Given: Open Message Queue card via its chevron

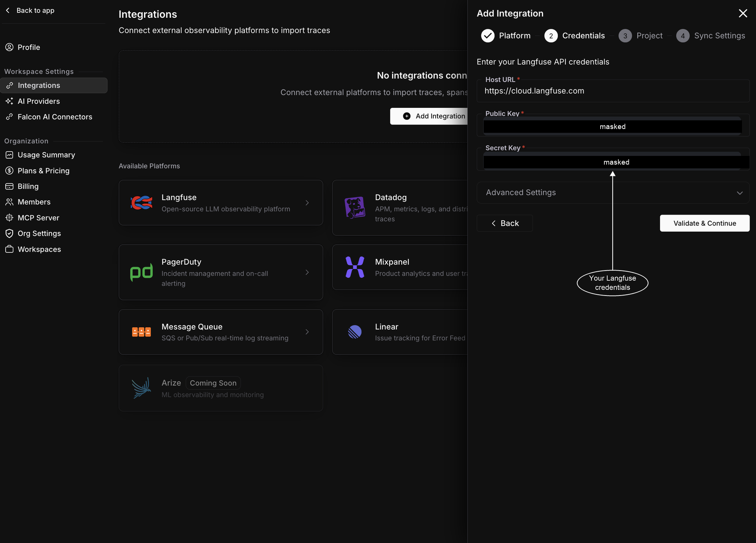Looking at the screenshot, I should [x=307, y=332].
